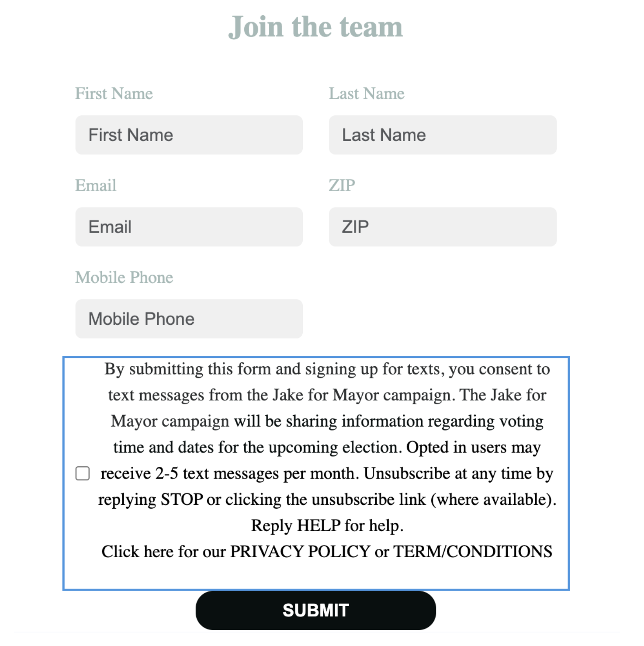Click the green Mobile Phone label above the field
644x646 pixels.
coord(124,278)
